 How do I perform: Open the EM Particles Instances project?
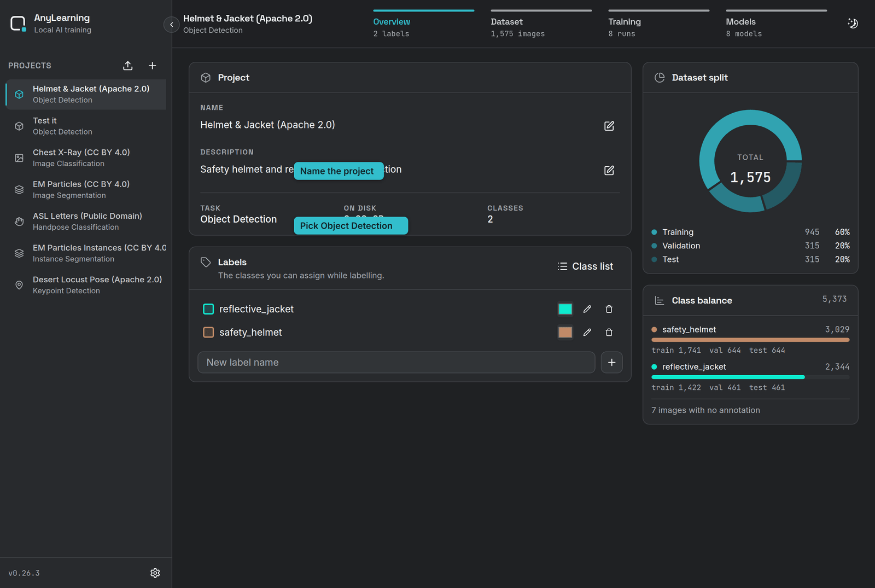pyautogui.click(x=86, y=253)
